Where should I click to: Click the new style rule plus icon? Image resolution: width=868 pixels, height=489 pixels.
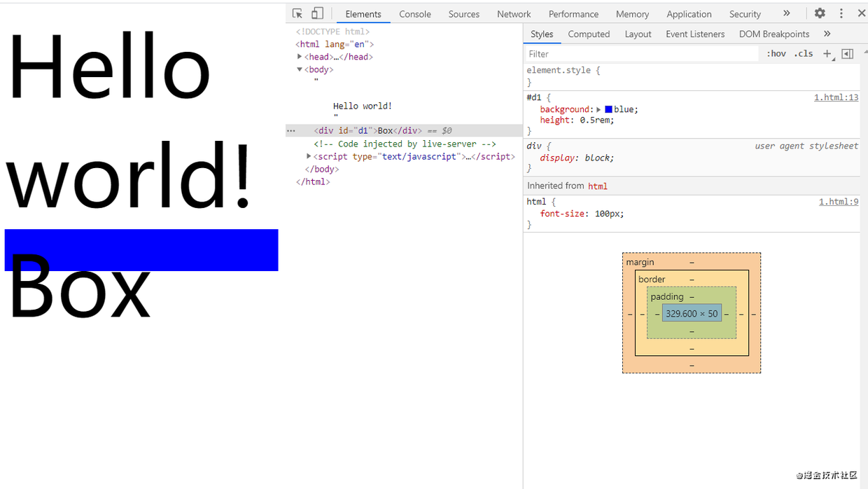click(x=827, y=53)
